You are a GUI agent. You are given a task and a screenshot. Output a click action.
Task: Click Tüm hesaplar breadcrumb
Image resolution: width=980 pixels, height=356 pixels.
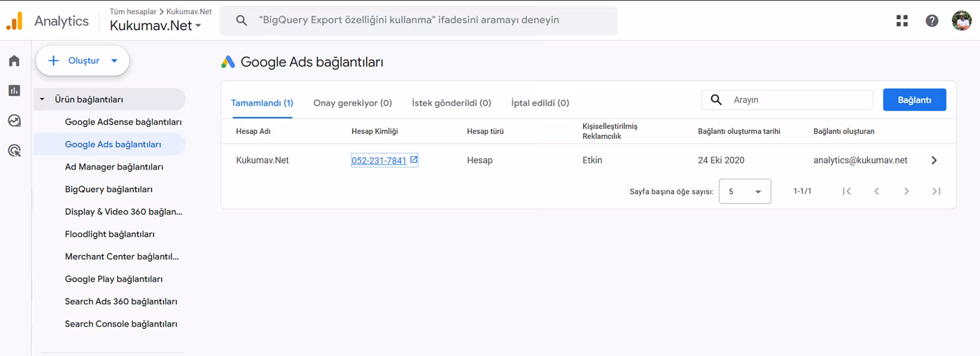pyautogui.click(x=133, y=11)
